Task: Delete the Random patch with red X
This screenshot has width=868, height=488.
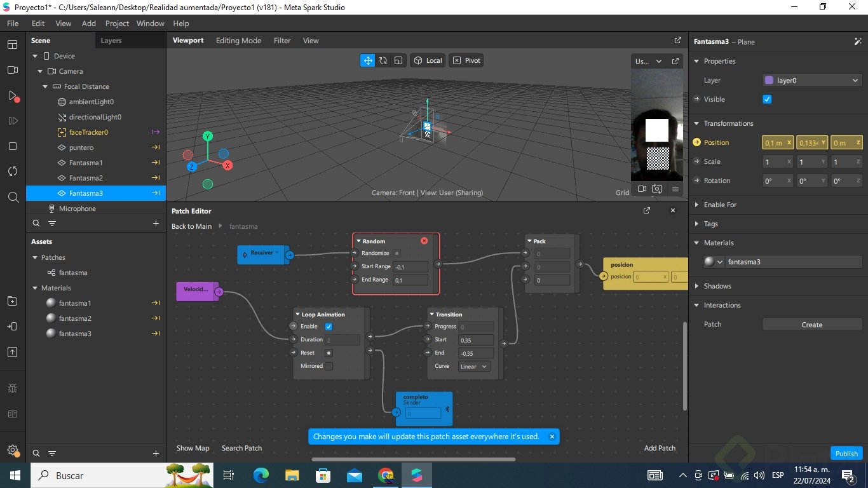Action: coord(424,241)
